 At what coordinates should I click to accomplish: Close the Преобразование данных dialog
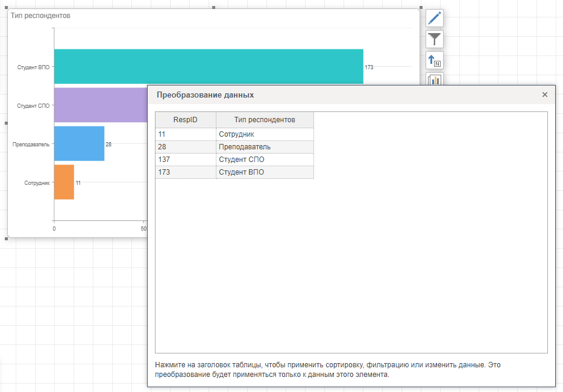(544, 95)
